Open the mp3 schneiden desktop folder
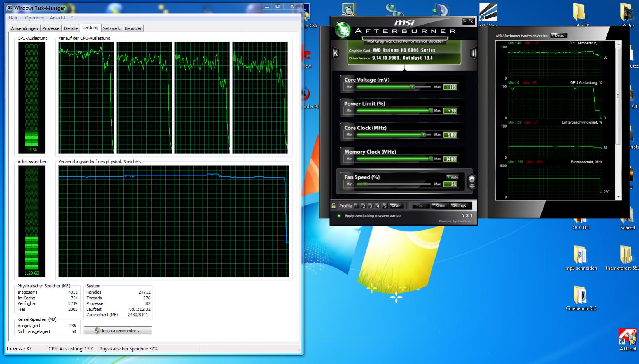This screenshot has height=364, width=639. (581, 258)
